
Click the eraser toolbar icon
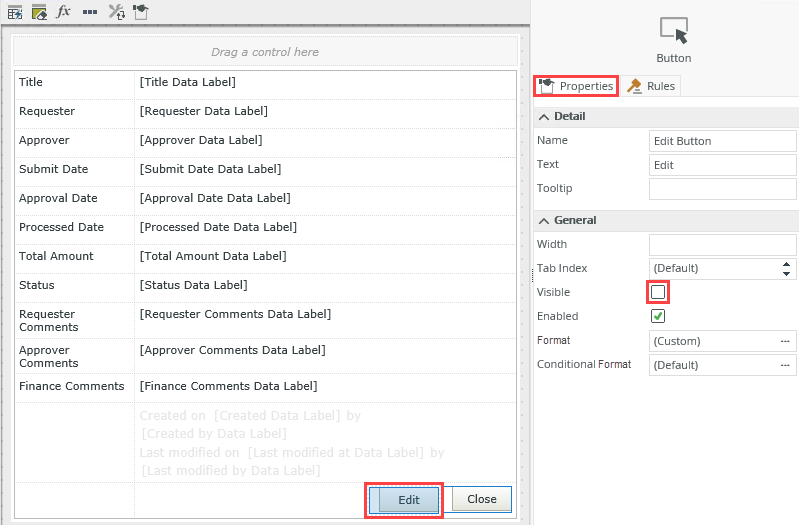pos(39,12)
